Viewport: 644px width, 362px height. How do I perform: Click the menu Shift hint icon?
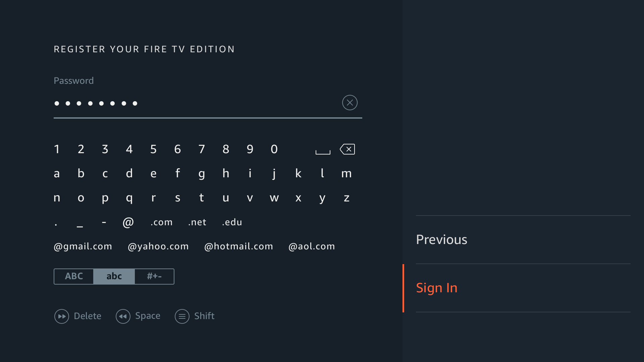point(182,316)
